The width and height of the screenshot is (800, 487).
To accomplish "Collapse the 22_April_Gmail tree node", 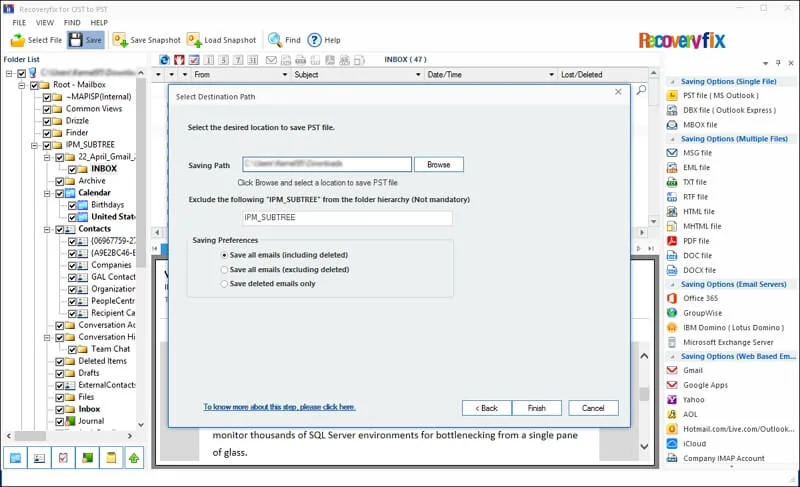I will (x=47, y=157).
